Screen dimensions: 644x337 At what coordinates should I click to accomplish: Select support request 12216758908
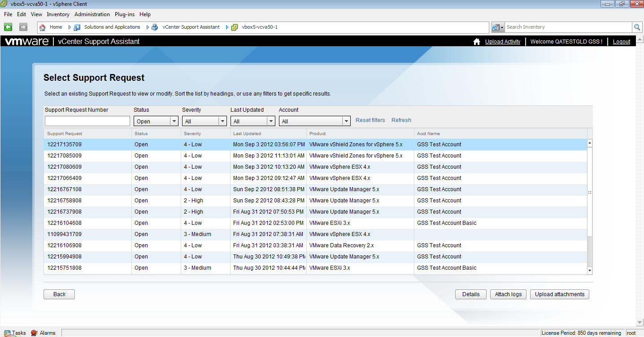tap(315, 201)
